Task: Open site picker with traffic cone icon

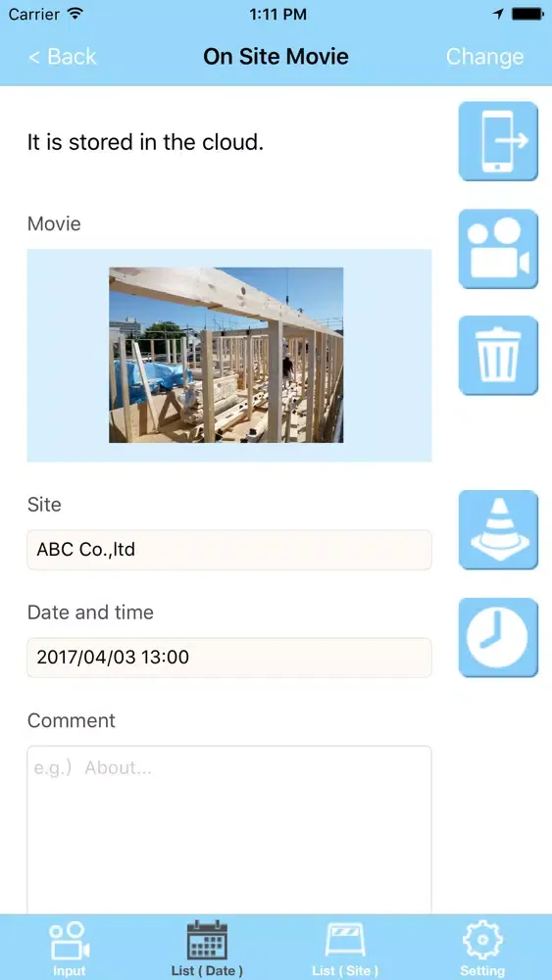Action: tap(498, 530)
